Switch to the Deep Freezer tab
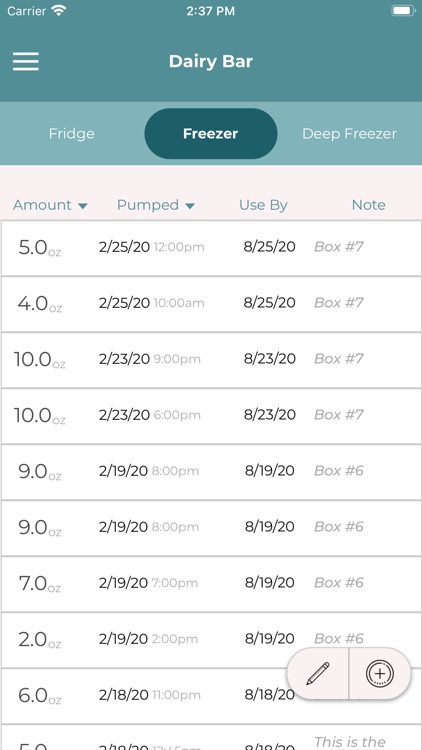The width and height of the screenshot is (422, 750). point(349,133)
